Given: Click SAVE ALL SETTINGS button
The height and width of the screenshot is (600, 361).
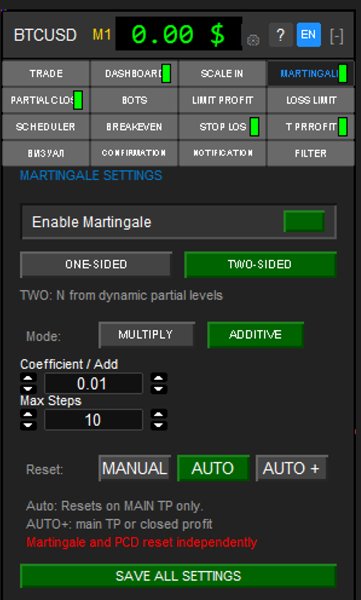Looking at the screenshot, I should pos(178,576).
